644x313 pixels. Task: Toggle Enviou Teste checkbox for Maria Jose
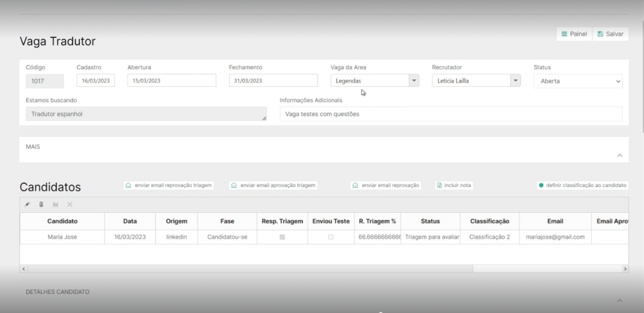(x=331, y=237)
